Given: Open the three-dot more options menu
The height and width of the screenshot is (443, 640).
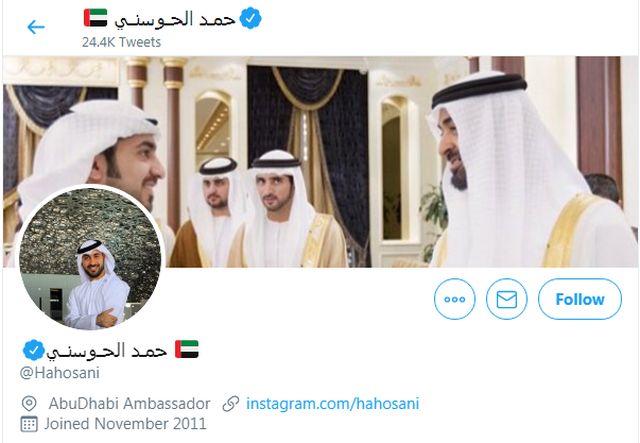Looking at the screenshot, I should point(455,299).
